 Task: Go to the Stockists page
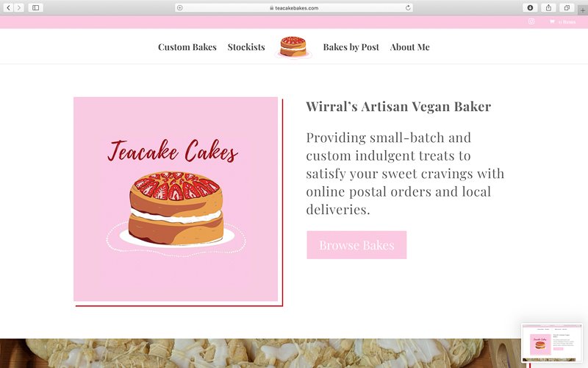click(x=246, y=47)
